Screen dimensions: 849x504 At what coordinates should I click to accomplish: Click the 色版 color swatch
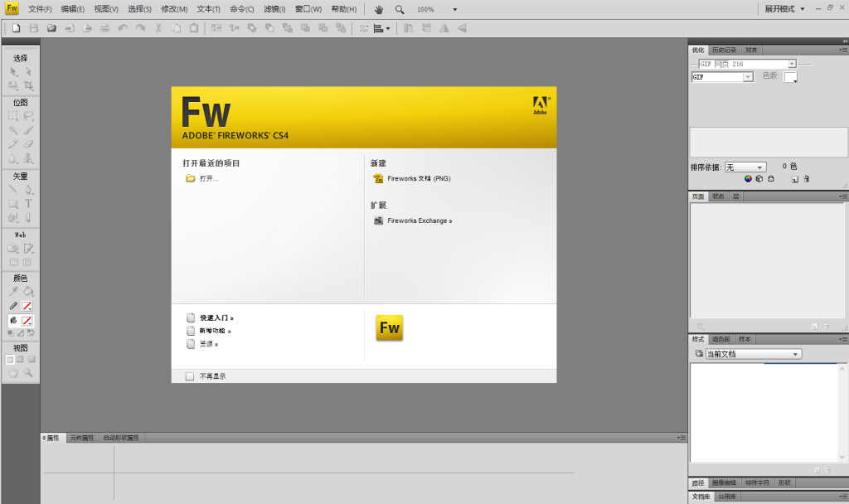pyautogui.click(x=790, y=77)
